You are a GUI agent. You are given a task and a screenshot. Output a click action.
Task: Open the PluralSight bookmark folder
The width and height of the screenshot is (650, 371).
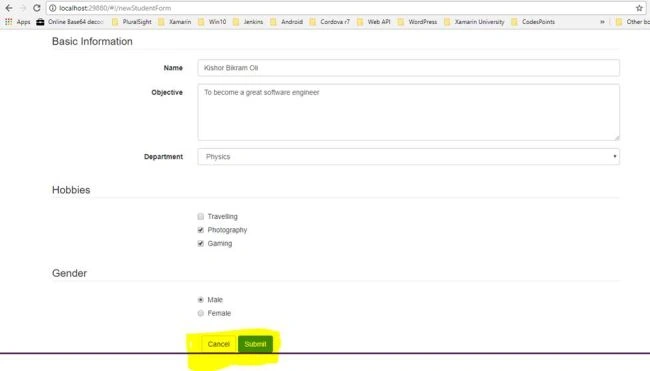pos(132,22)
